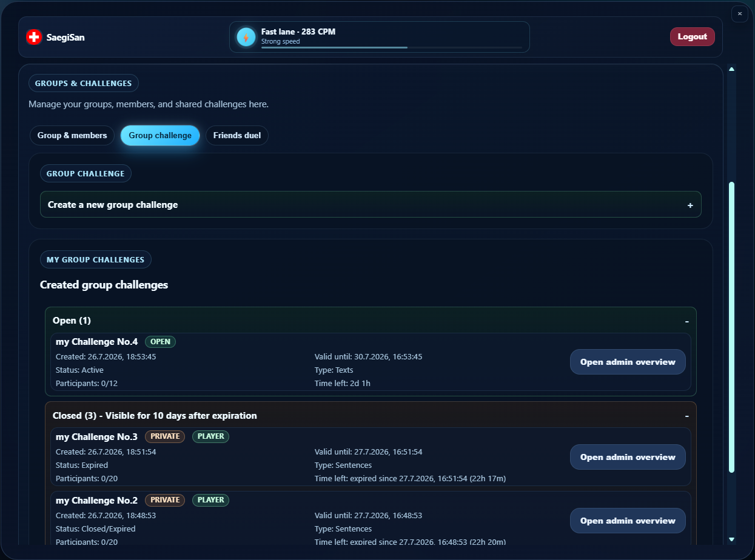Collapse the Closed (3) section

686,416
